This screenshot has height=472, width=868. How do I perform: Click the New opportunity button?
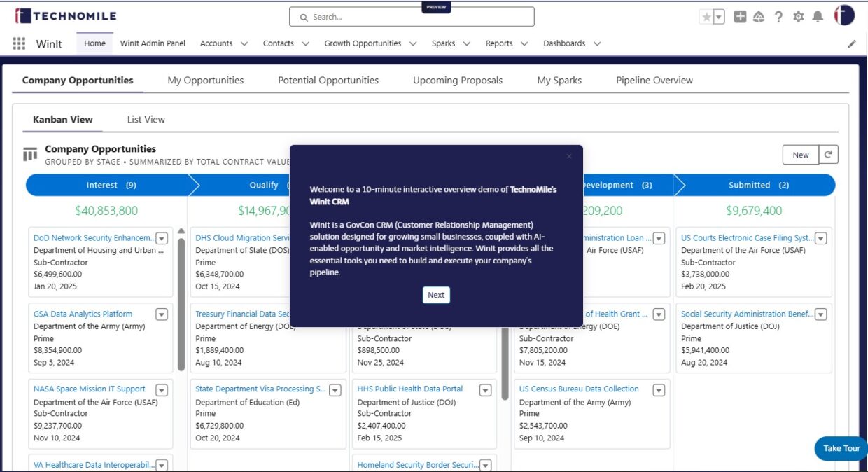click(x=801, y=155)
